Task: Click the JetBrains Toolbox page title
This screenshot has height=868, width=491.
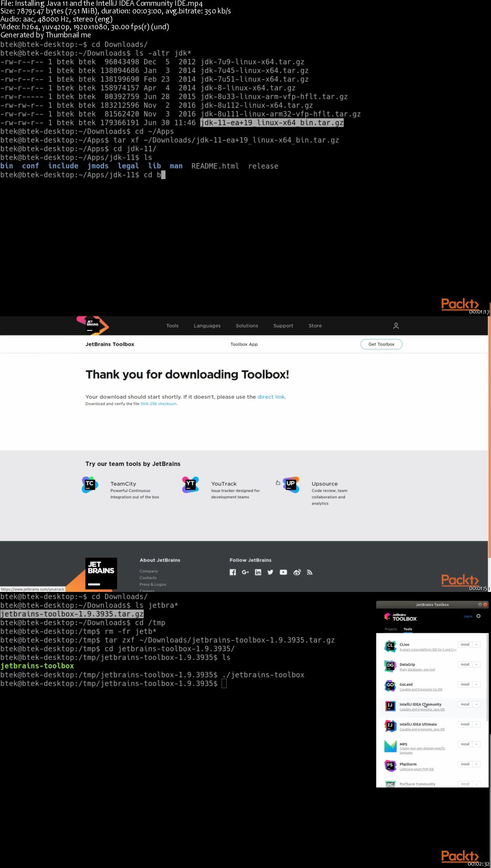Action: (110, 344)
